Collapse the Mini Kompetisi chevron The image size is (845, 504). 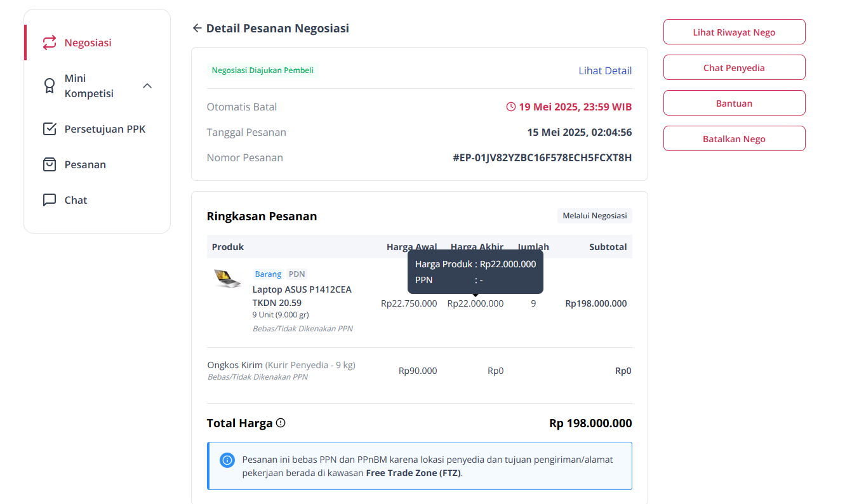pos(147,86)
